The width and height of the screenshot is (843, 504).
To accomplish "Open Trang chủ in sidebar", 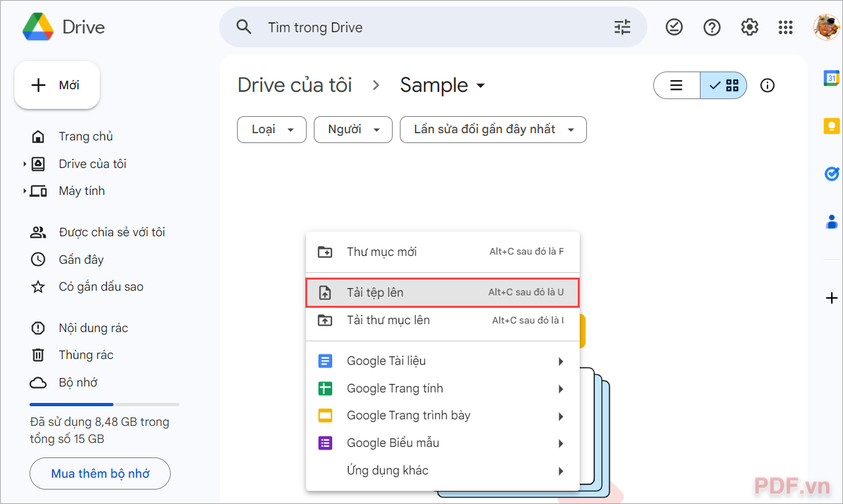I will click(x=85, y=136).
